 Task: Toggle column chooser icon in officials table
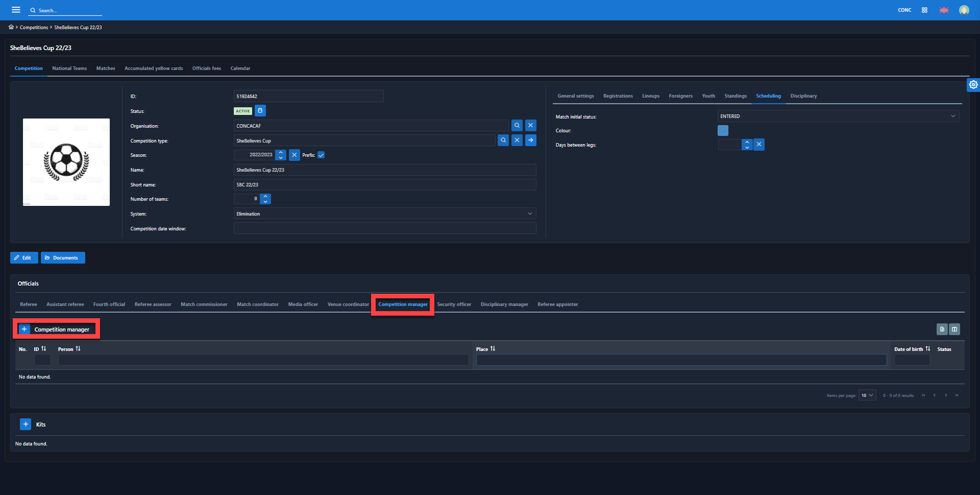coord(954,329)
